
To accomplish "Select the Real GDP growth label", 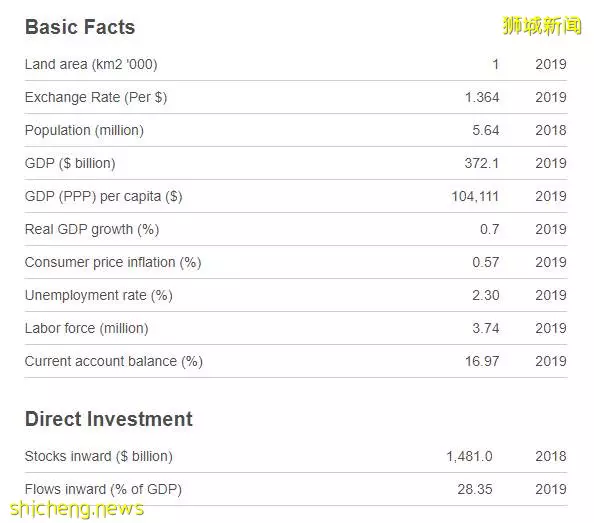I will tap(92, 229).
